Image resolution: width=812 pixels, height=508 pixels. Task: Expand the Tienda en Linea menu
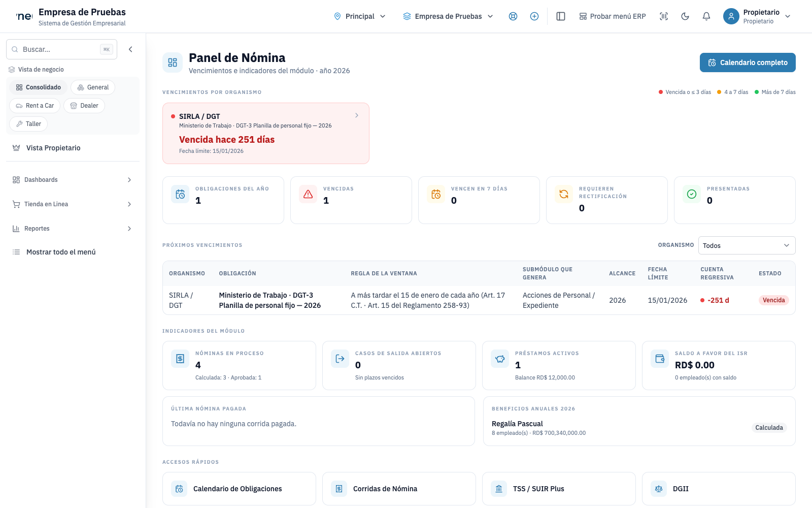coord(73,204)
